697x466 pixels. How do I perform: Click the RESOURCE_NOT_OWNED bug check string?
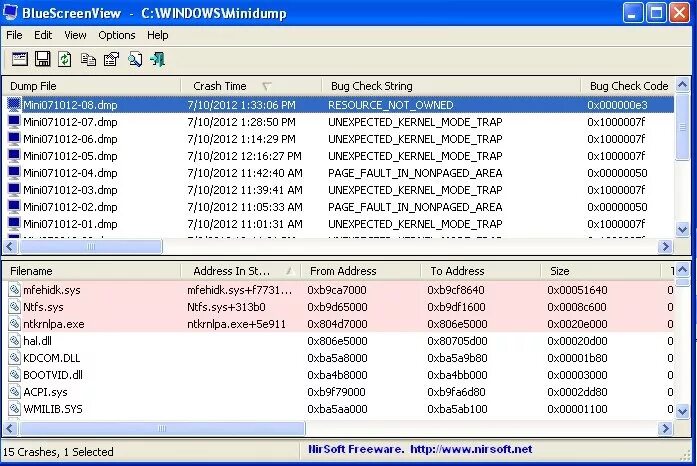(x=391, y=105)
